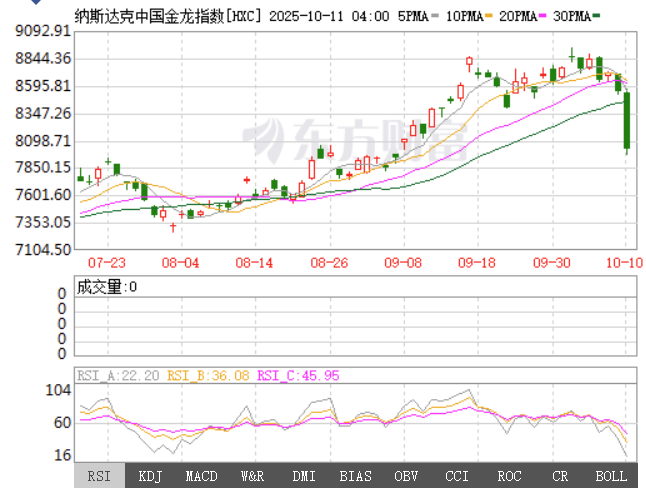Click the 10PMA legend text
The height and width of the screenshot is (492, 646).
(465, 16)
